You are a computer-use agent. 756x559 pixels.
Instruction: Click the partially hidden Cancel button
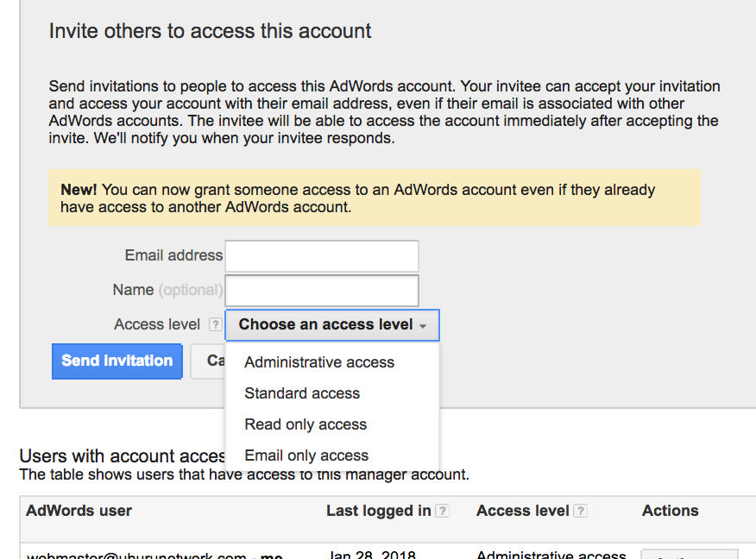208,361
